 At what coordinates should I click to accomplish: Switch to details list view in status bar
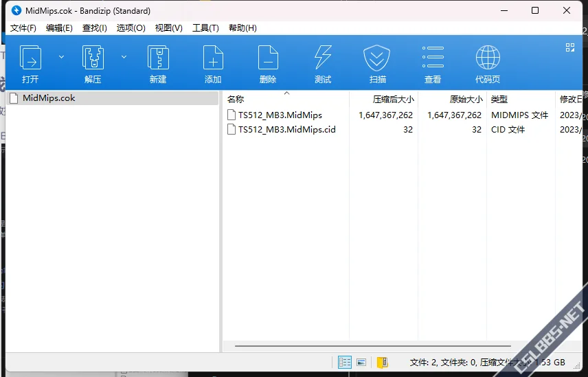[x=345, y=362]
